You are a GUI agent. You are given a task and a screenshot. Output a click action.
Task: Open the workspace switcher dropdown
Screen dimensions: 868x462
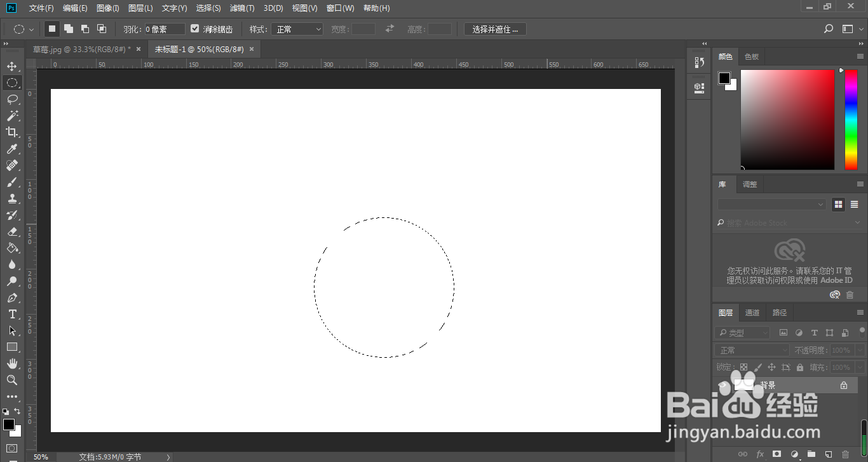coord(851,29)
